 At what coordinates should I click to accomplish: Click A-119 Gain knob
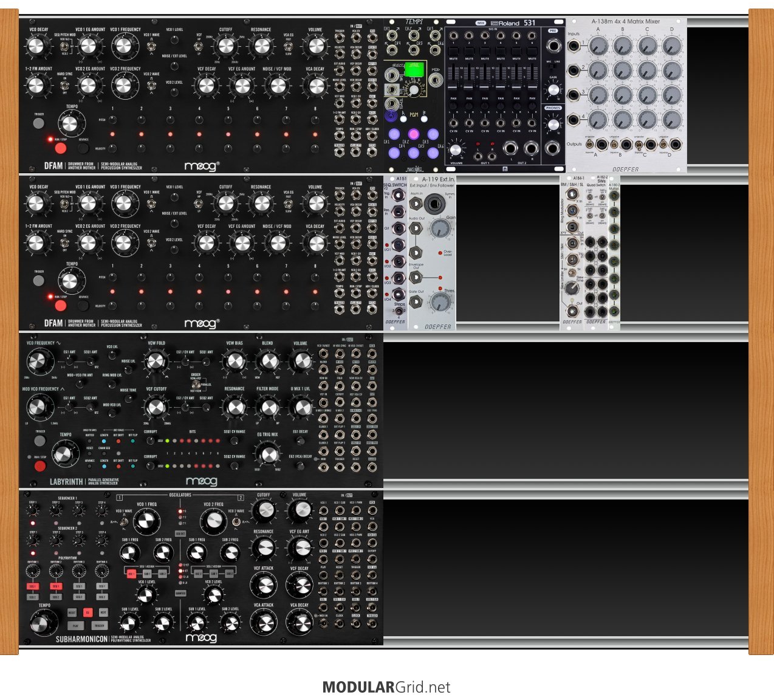click(439, 228)
